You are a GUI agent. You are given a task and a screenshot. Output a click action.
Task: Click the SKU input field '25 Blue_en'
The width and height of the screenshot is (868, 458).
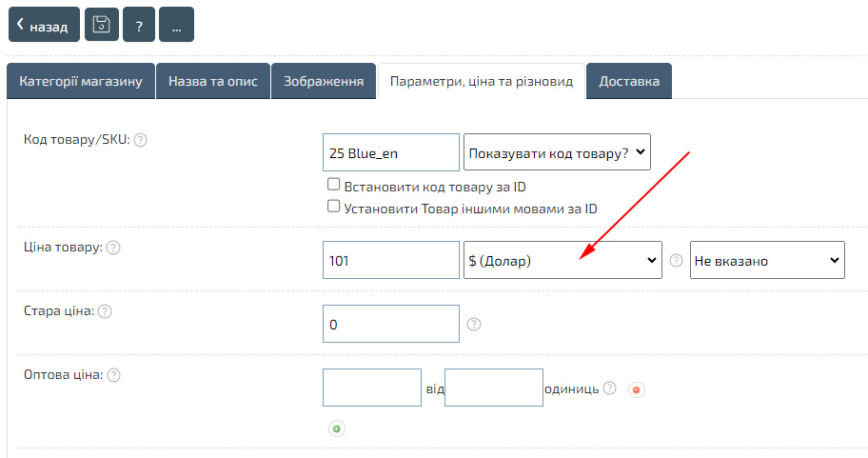click(391, 152)
